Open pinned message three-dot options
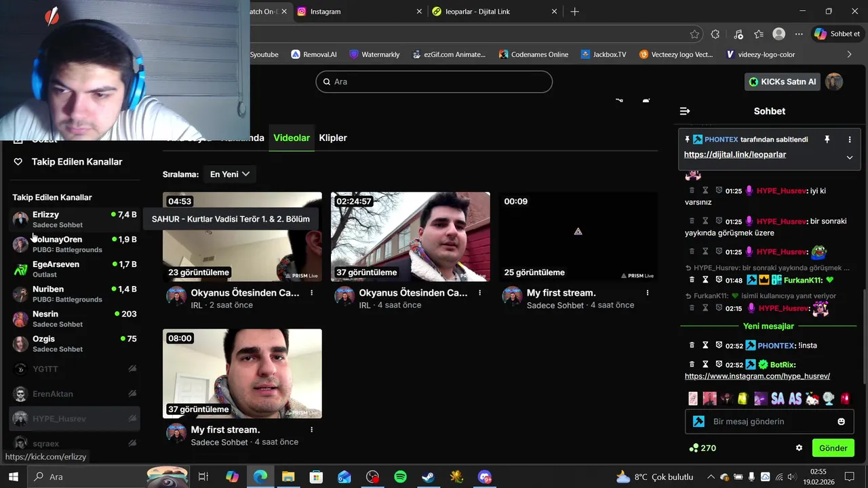 click(x=850, y=140)
